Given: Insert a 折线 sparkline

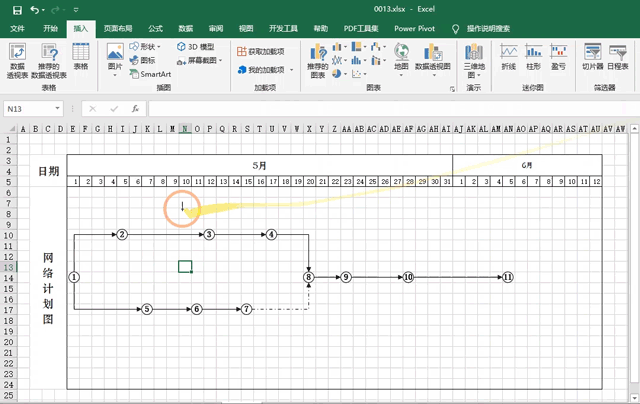Looking at the screenshot, I should click(x=509, y=56).
